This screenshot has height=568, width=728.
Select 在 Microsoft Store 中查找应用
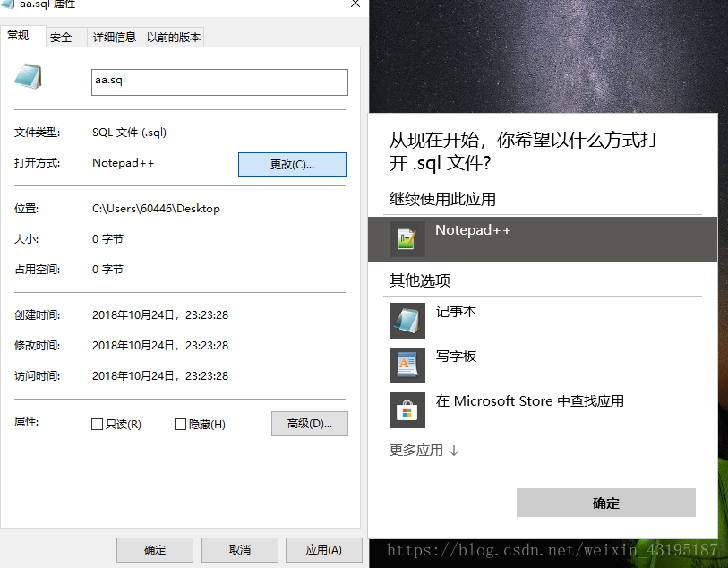click(x=543, y=410)
